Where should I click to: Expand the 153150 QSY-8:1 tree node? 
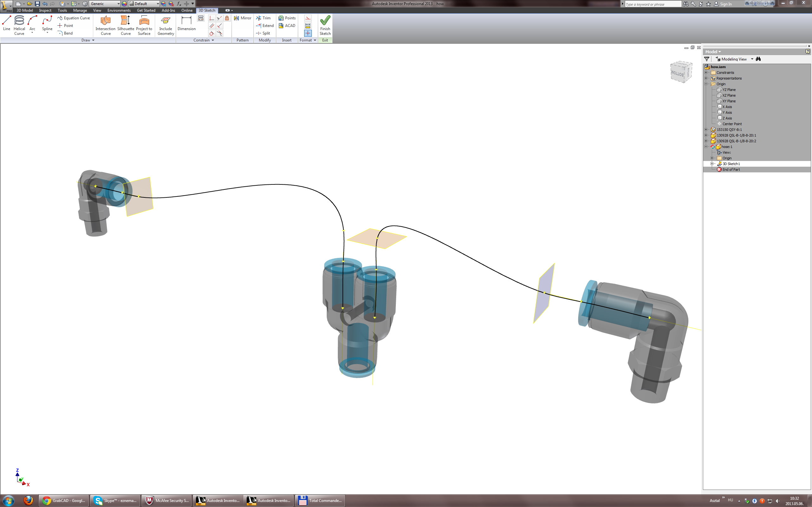706,129
